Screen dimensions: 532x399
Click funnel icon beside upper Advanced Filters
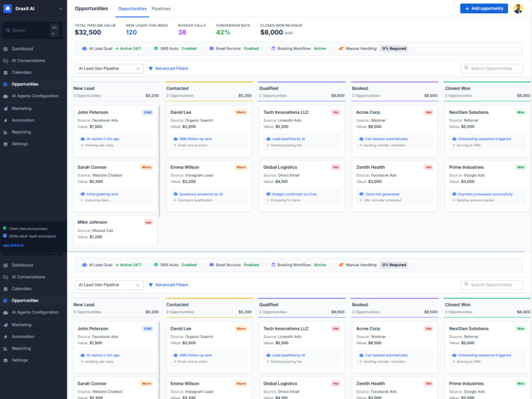[151, 69]
